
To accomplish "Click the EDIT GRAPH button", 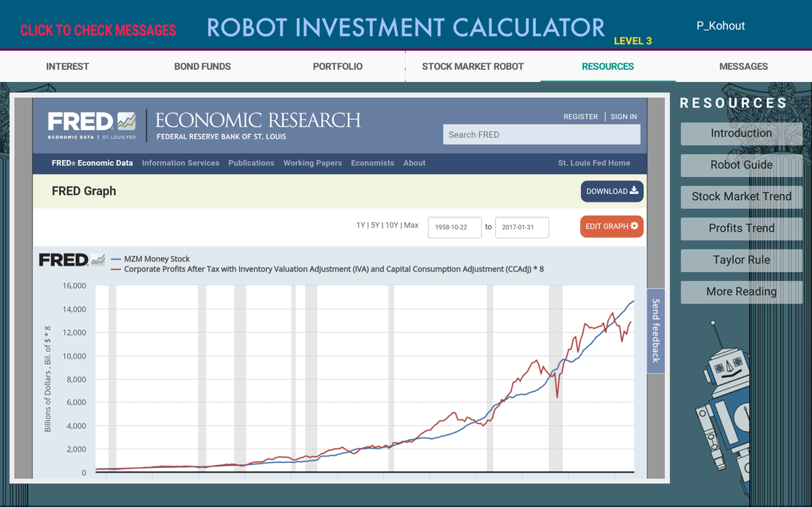I will click(x=612, y=227).
